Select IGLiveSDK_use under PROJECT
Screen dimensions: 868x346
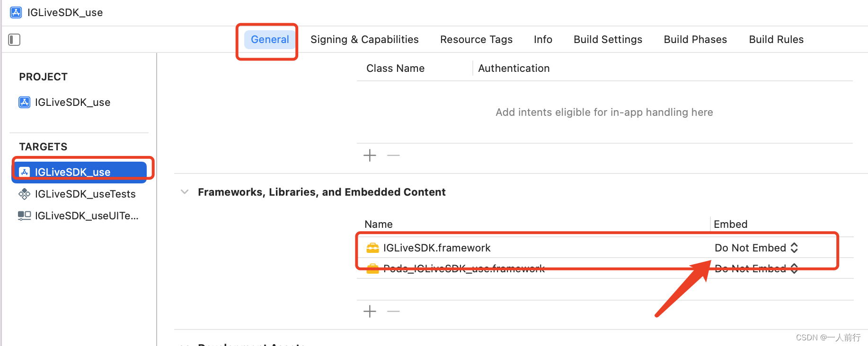pos(72,103)
